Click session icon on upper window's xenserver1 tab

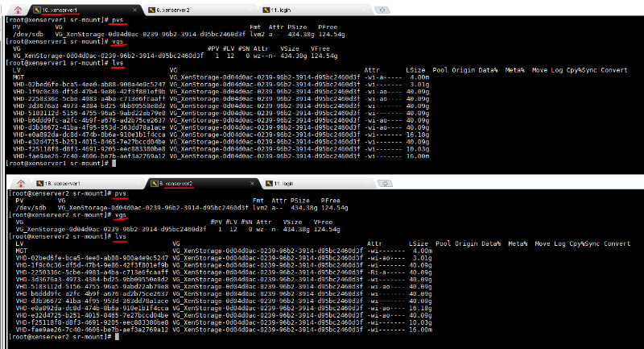point(35,9)
